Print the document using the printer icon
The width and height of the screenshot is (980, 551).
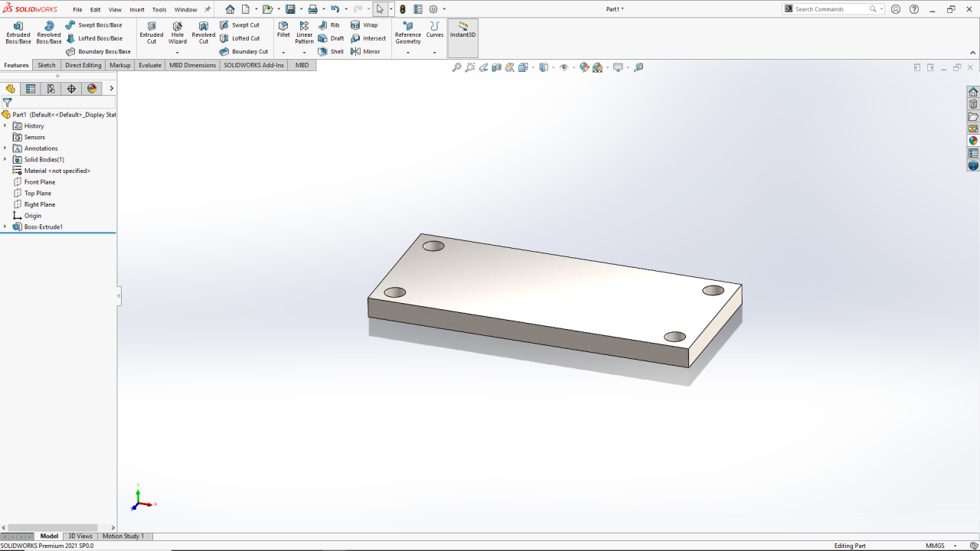click(x=312, y=9)
